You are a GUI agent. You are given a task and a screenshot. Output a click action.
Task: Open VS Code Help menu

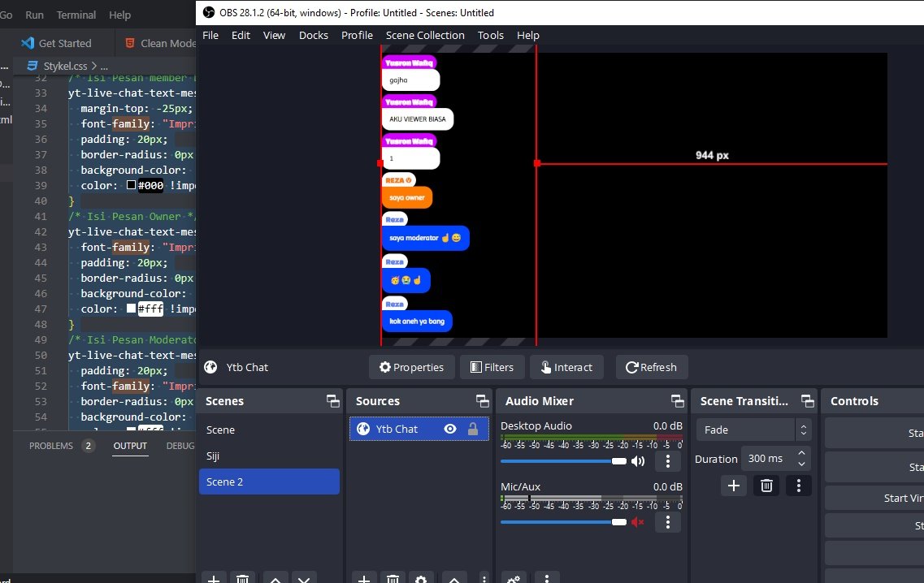(x=119, y=15)
